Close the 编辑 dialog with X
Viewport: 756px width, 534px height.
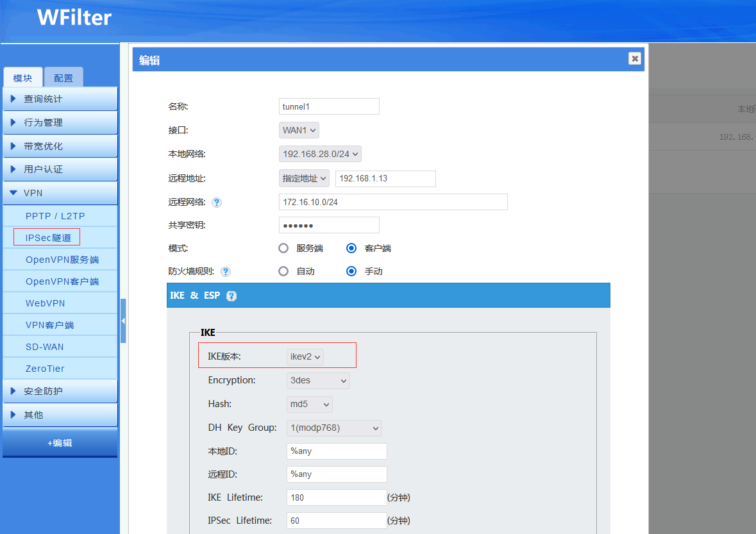click(x=634, y=59)
